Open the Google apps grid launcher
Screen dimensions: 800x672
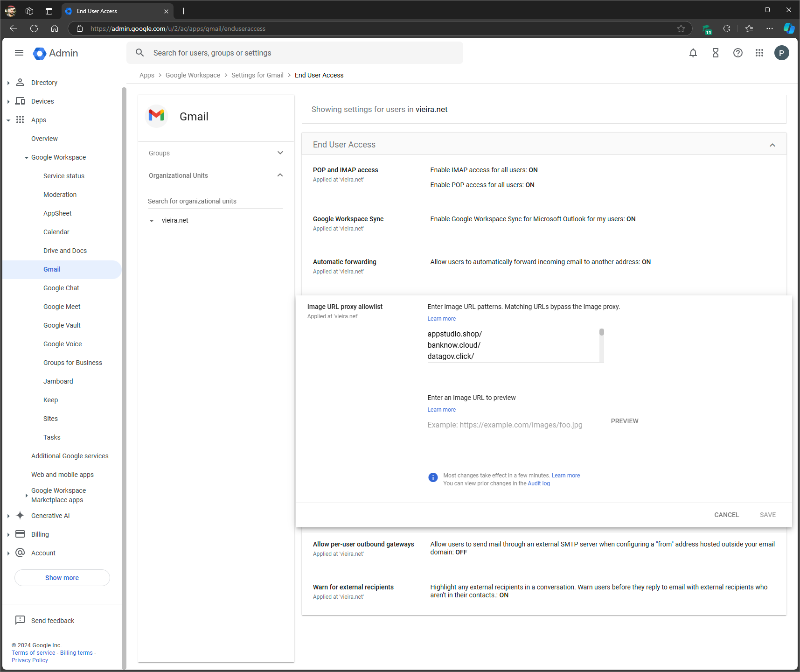pos(759,53)
